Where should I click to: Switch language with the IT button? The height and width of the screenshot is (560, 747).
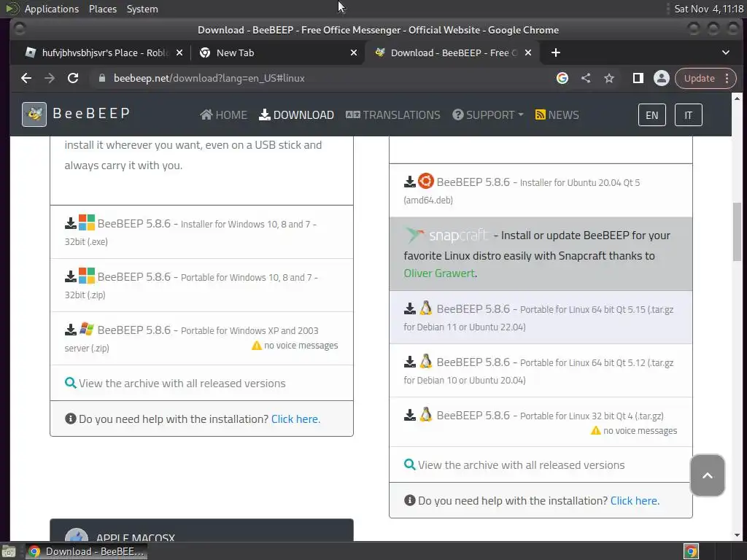(689, 114)
